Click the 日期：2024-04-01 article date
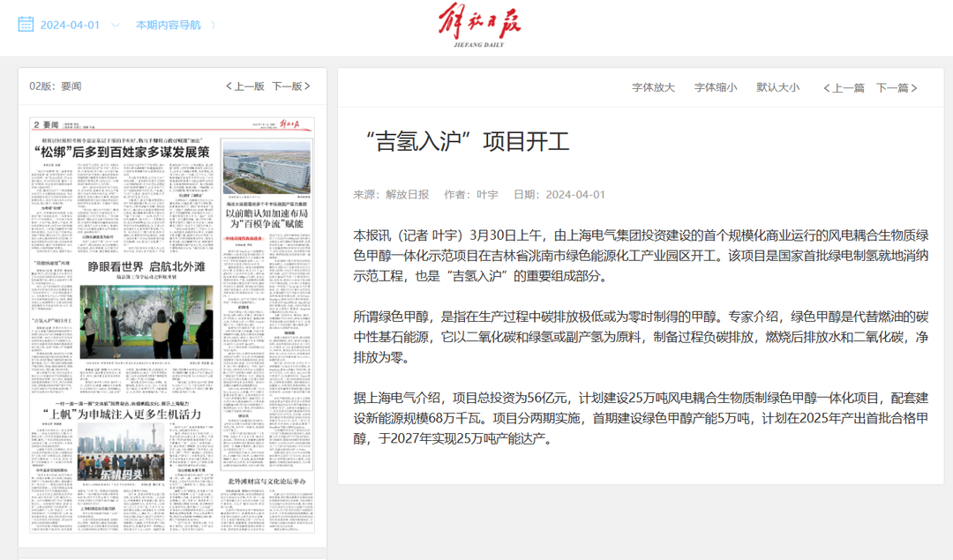The image size is (953, 560). (x=559, y=194)
